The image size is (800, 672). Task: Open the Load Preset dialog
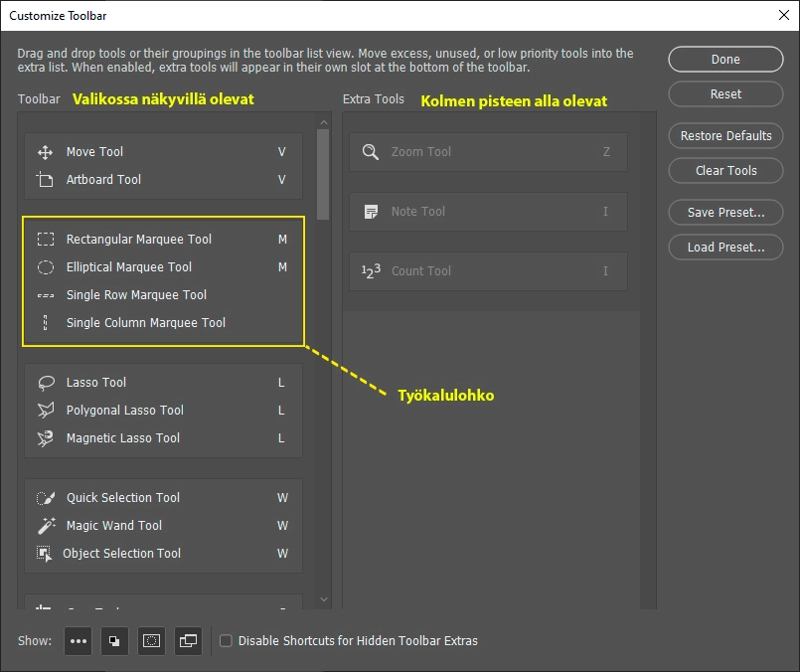point(725,248)
